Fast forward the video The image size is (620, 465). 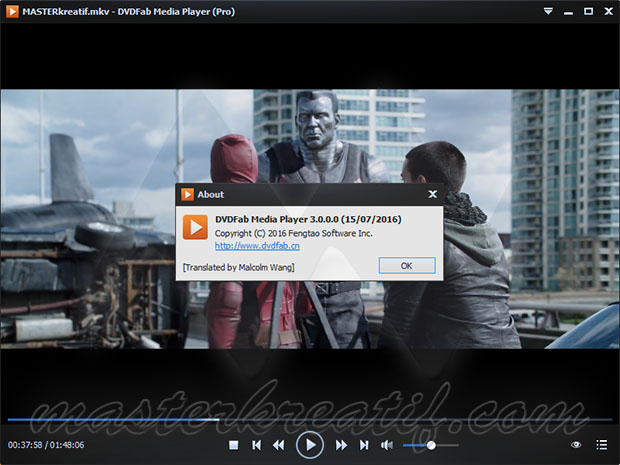coord(341,445)
